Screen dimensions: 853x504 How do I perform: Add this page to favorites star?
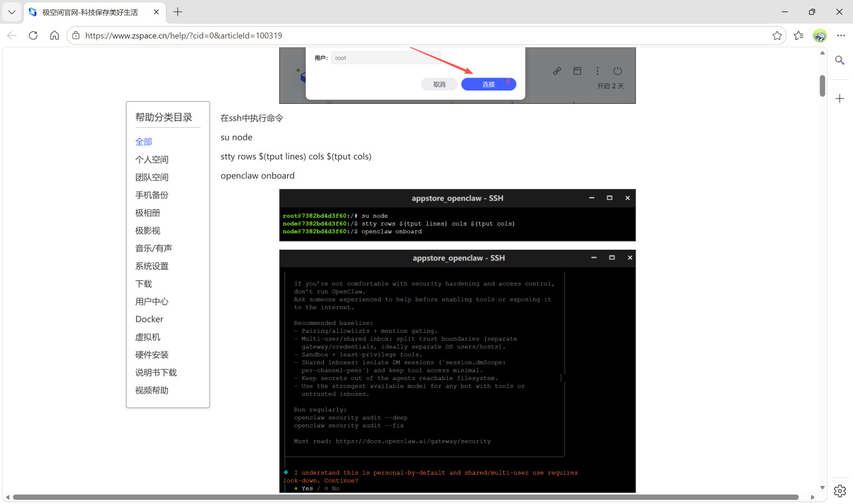pos(777,35)
